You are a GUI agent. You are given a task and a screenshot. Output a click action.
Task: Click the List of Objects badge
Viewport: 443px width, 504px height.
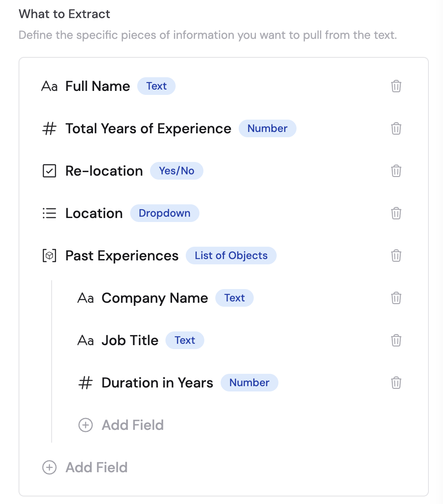231,256
